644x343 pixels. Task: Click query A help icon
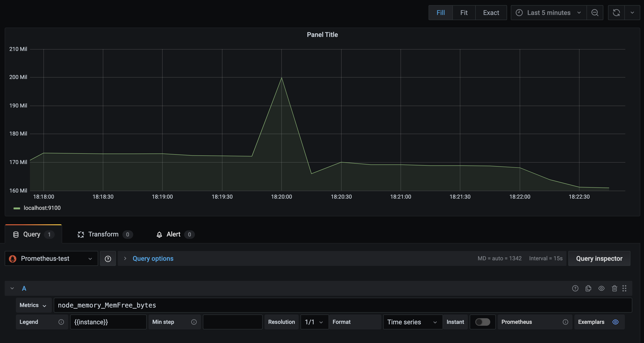(575, 289)
